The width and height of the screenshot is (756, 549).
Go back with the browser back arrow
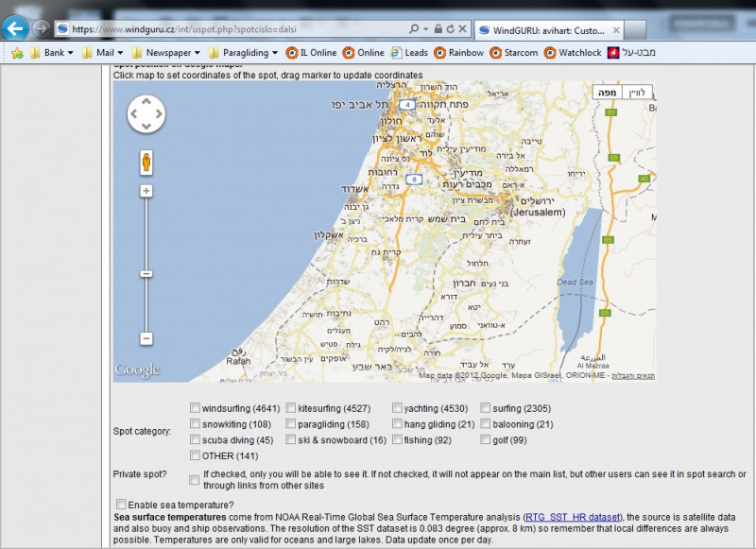click(15, 28)
